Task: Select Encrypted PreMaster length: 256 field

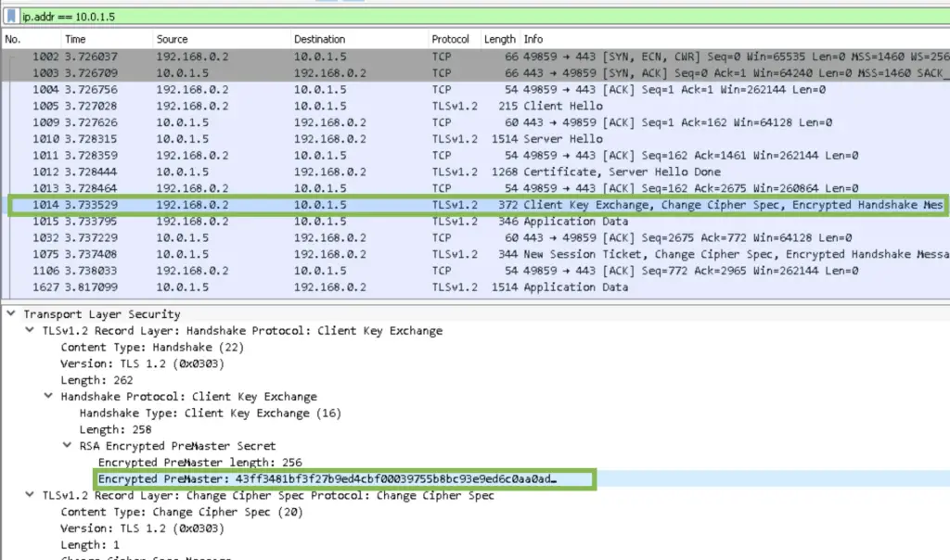Action: pyautogui.click(x=200, y=462)
